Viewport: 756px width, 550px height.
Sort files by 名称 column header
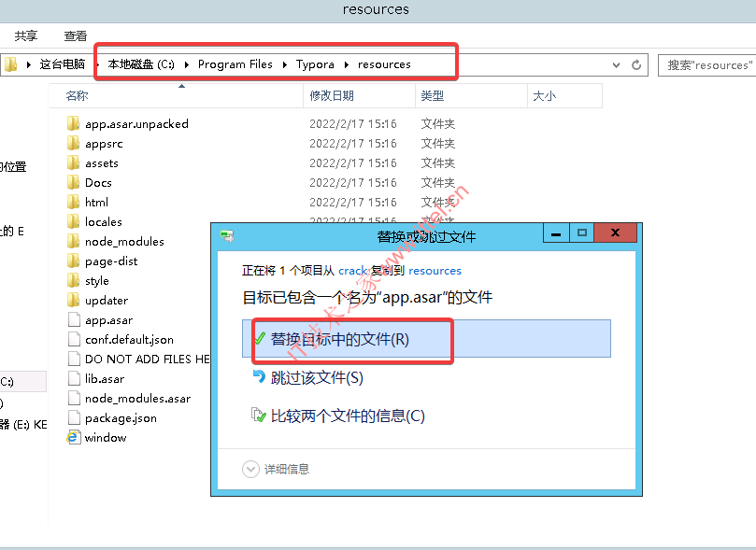click(x=176, y=96)
